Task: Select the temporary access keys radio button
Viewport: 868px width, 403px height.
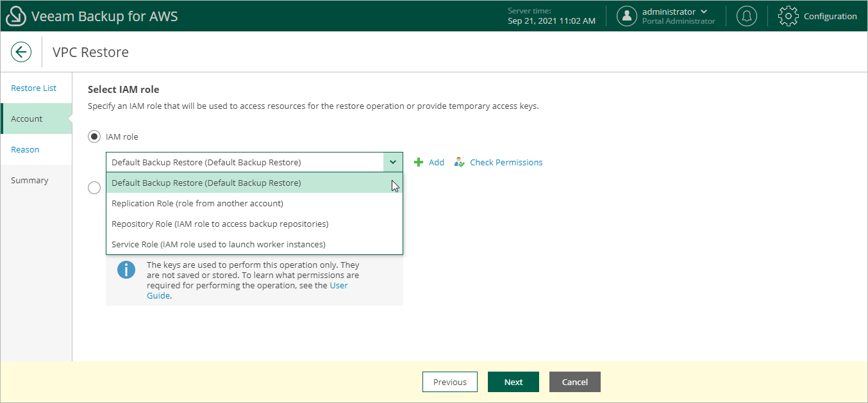Action: 94,187
